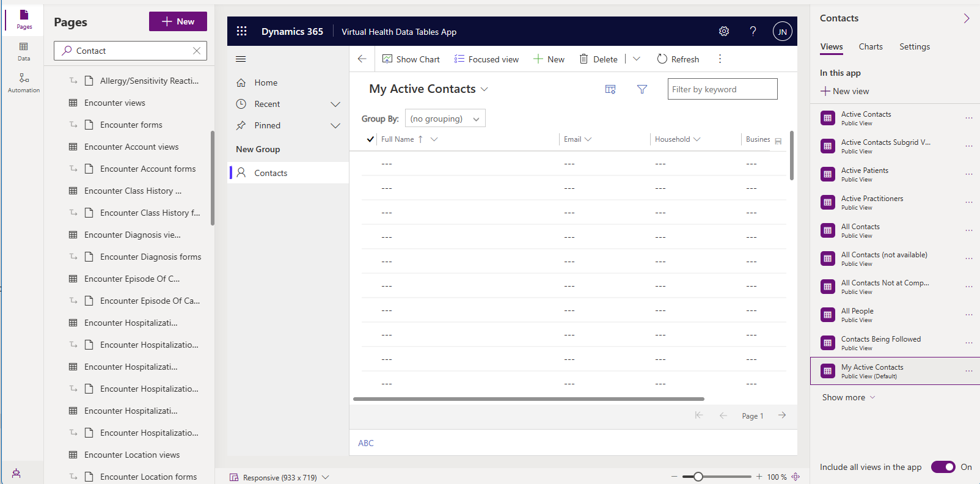Open the help question mark icon

pyautogui.click(x=753, y=31)
